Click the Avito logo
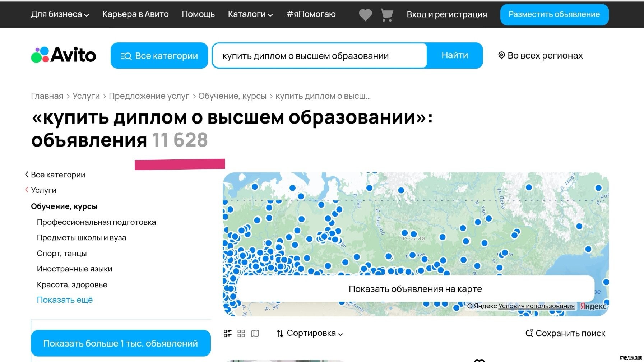The height and width of the screenshot is (362, 644). pos(64,55)
